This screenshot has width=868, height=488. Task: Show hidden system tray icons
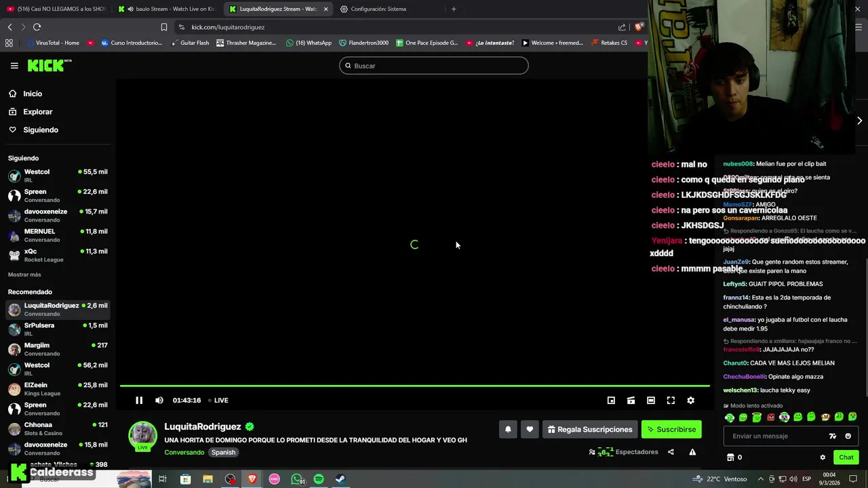click(x=761, y=479)
